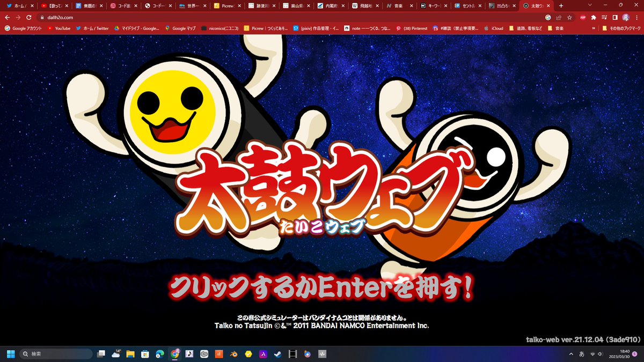Open File Explorer from the taskbar

click(x=130, y=354)
